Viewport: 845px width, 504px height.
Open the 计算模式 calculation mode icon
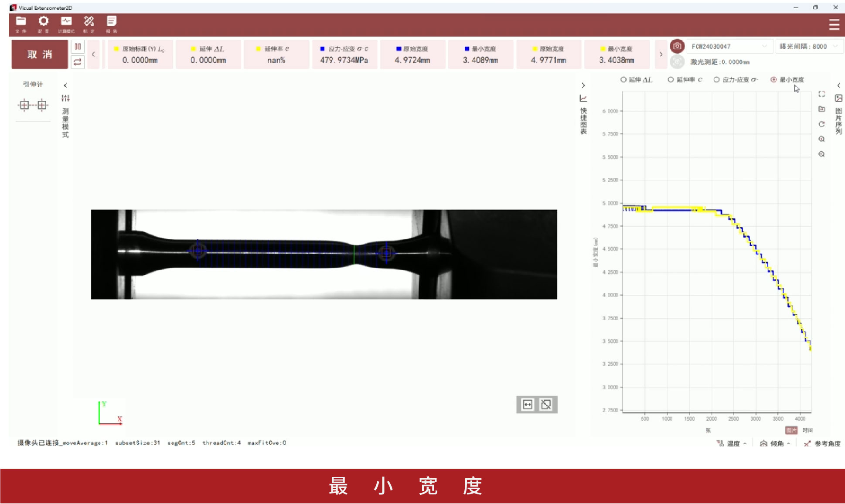(x=66, y=22)
